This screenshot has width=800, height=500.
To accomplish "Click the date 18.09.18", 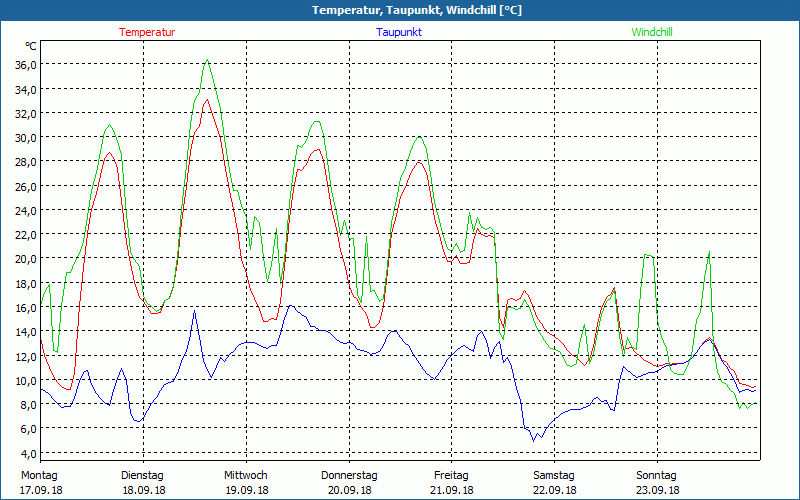I will pos(144,490).
